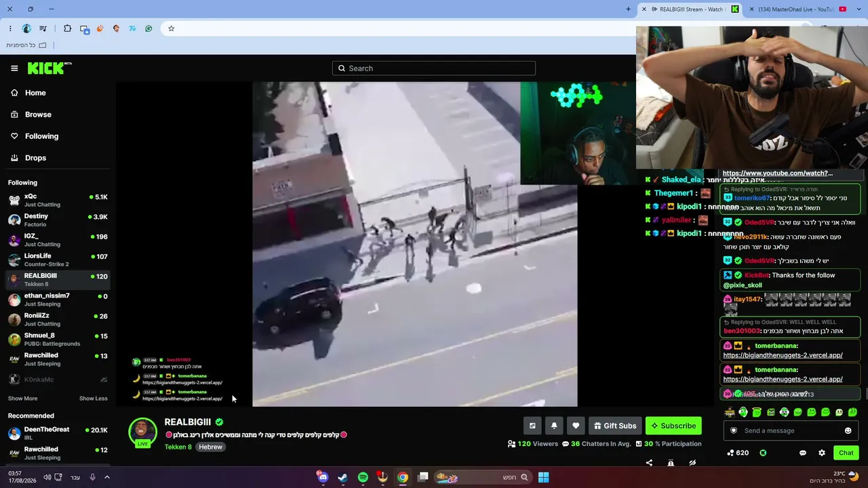Click the 620 channel points balance
Image resolution: width=868 pixels, height=488 pixels.
click(x=737, y=453)
